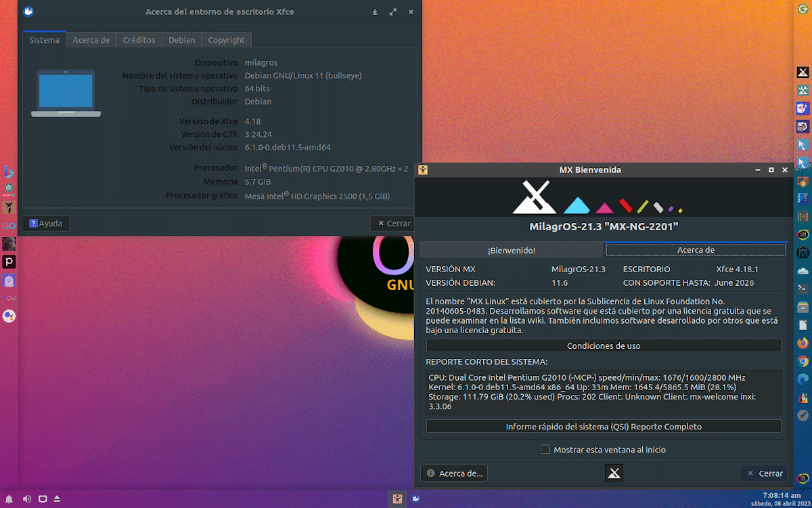Click Cerrar in MX Bienvenida window
The width and height of the screenshot is (812, 508).
[764, 473]
